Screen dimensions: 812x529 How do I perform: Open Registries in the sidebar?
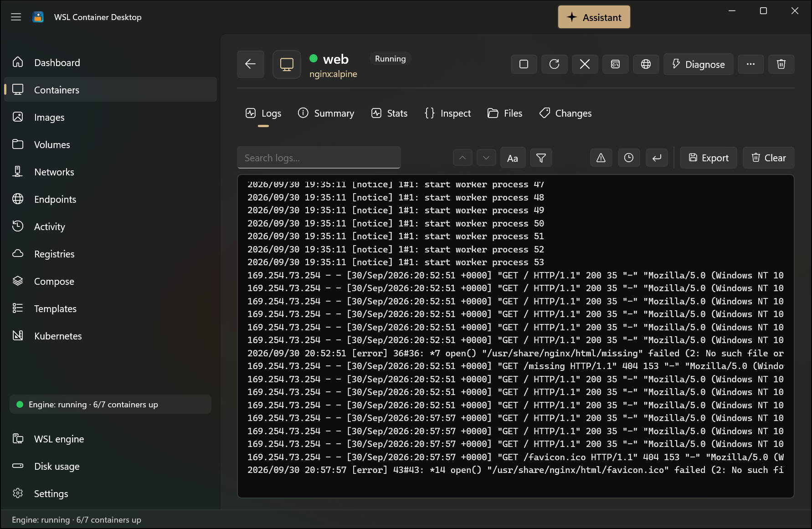[x=110, y=254]
